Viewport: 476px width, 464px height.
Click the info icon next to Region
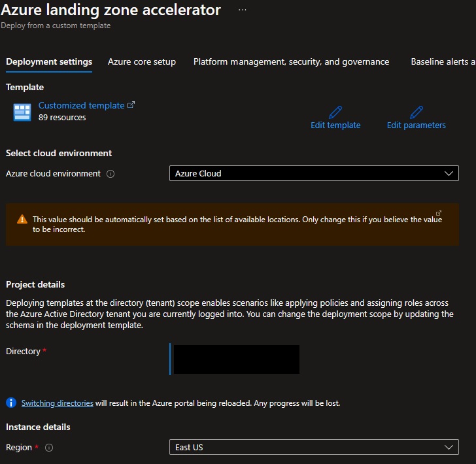49,448
